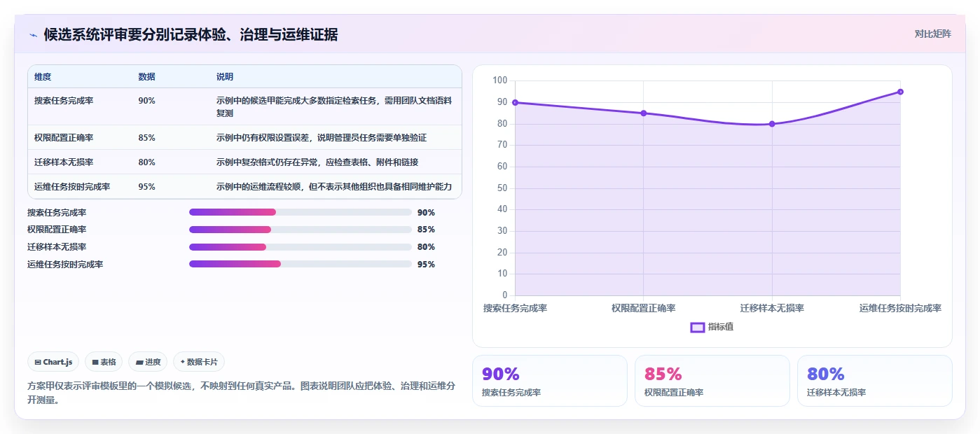Click y-axis value 100 on chart
The height and width of the screenshot is (434, 980).
(499, 80)
